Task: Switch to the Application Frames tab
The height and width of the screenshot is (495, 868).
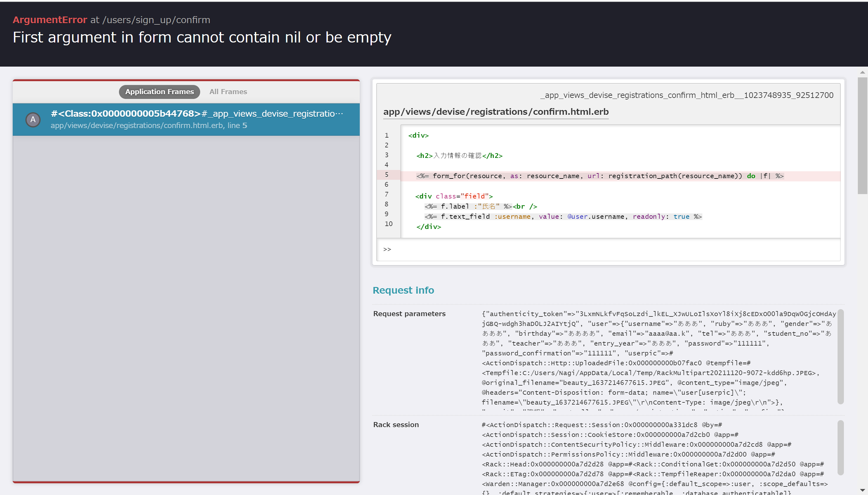Action: [159, 92]
